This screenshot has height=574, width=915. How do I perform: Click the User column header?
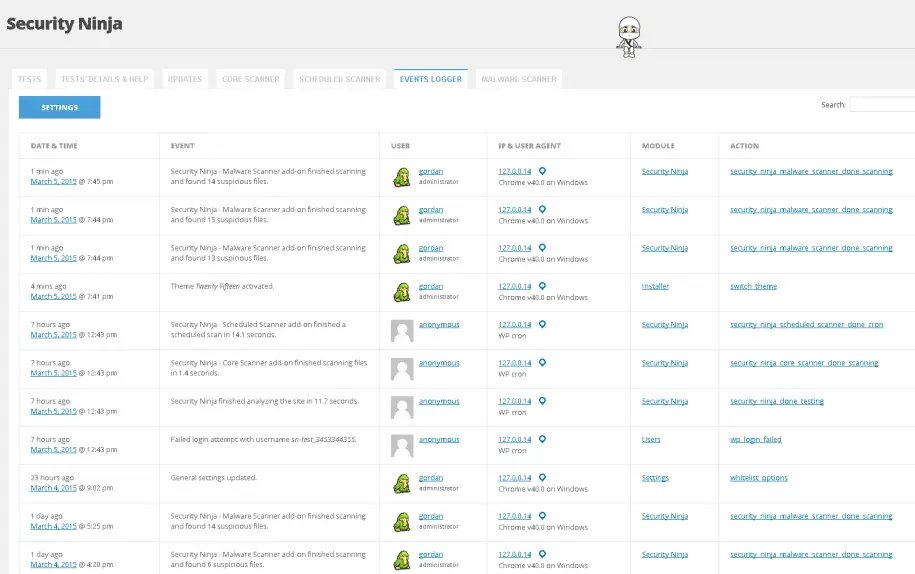(400, 146)
